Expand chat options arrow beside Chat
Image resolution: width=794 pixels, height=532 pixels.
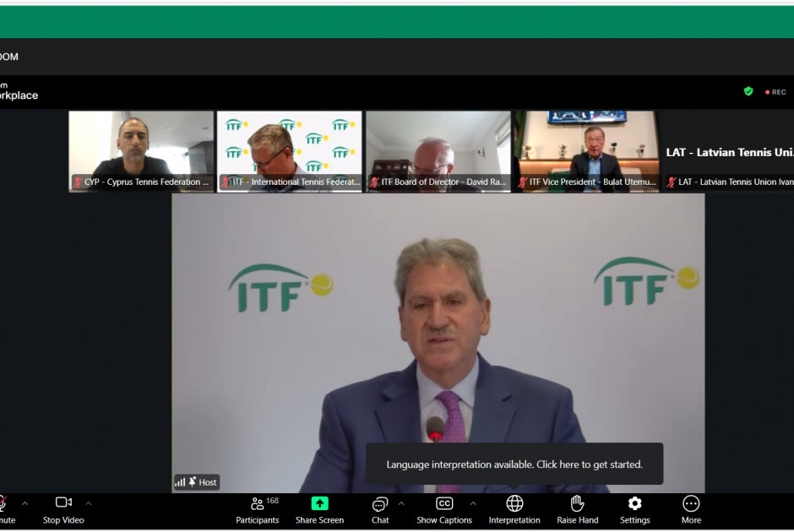click(x=401, y=503)
